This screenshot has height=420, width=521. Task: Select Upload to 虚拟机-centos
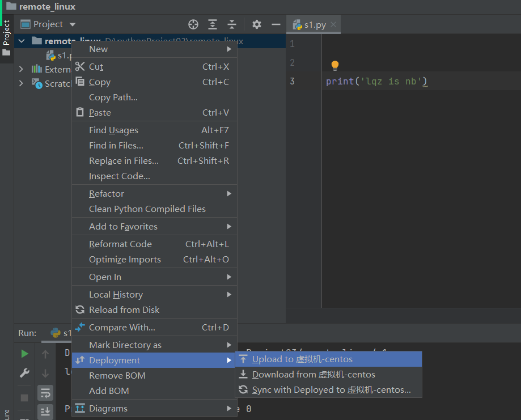pos(302,359)
